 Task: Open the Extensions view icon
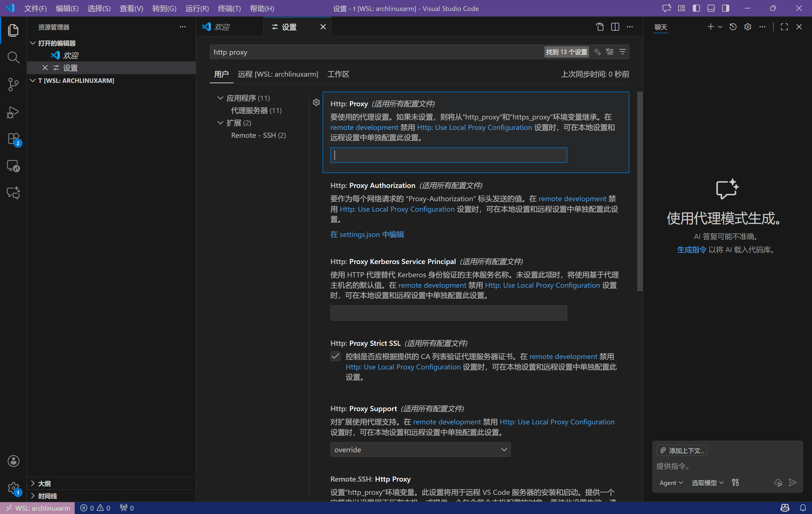click(x=13, y=139)
